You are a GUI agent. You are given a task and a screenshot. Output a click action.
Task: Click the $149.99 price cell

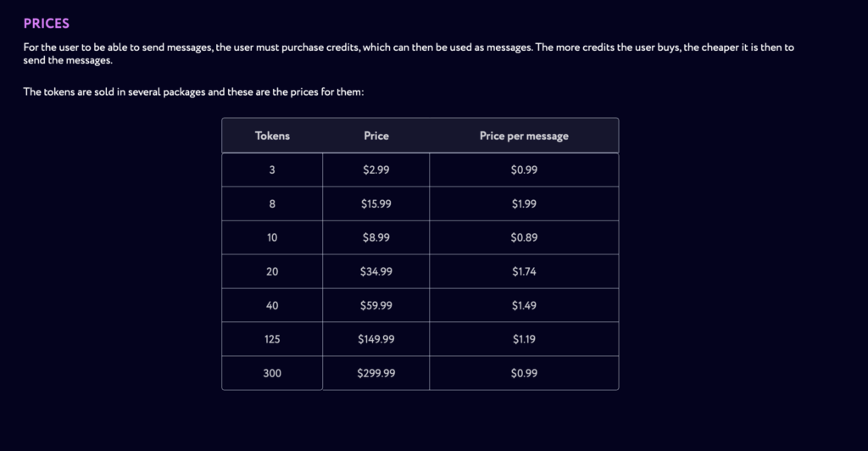point(376,339)
